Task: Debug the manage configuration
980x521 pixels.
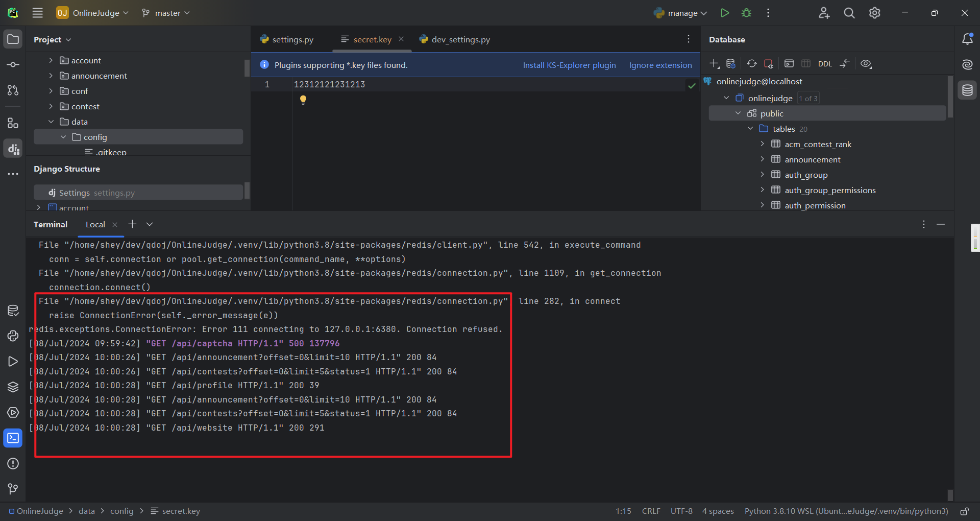Action: 746,13
